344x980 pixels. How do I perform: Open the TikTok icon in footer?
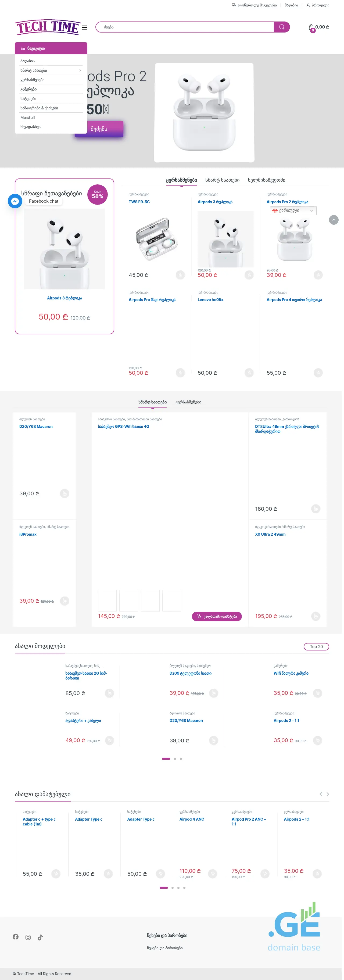(x=40, y=937)
